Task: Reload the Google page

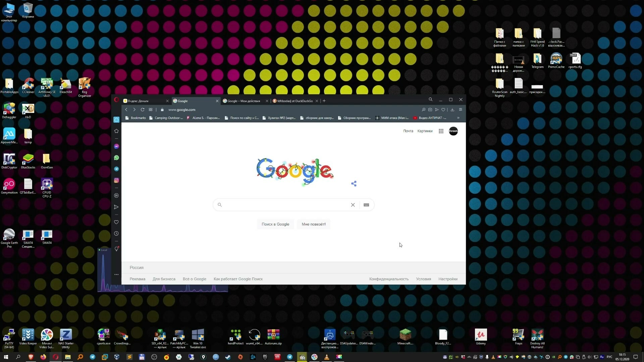Action: coord(143,110)
